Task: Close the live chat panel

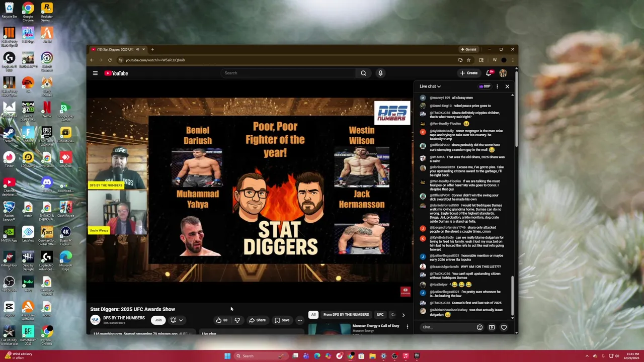Action: (x=507, y=86)
